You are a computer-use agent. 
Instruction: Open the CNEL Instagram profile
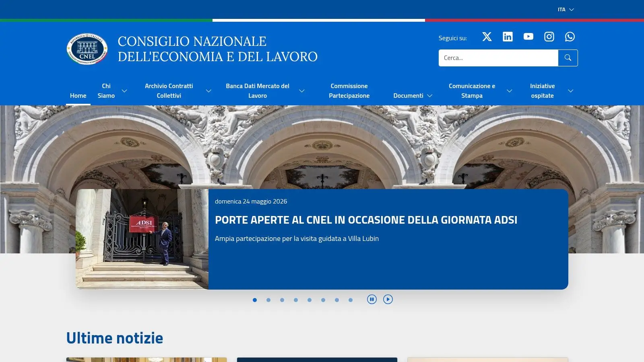coord(549,37)
